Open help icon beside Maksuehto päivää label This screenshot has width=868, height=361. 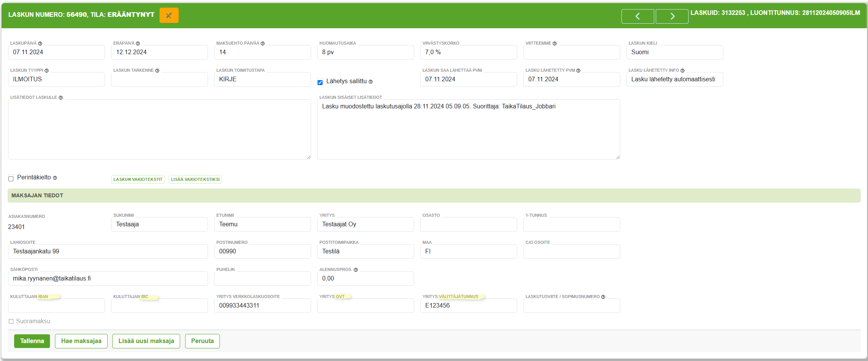pyautogui.click(x=263, y=44)
